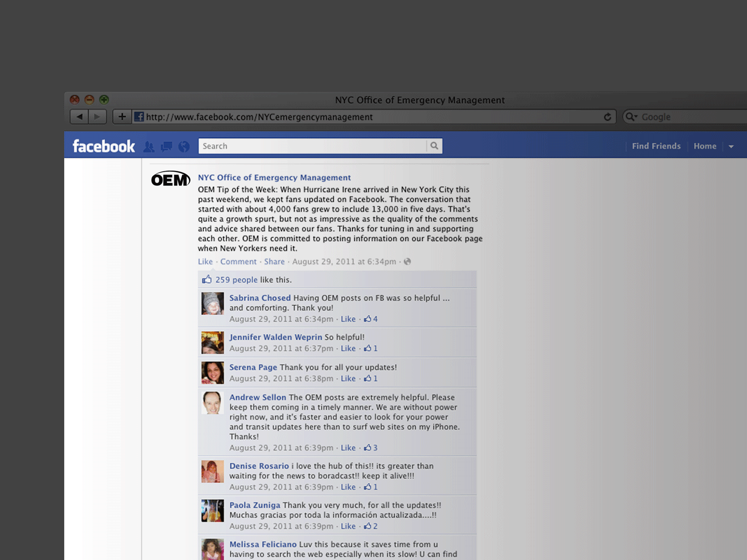747x560 pixels.
Task: Like the OEM Tip of the Week post
Action: click(x=205, y=262)
